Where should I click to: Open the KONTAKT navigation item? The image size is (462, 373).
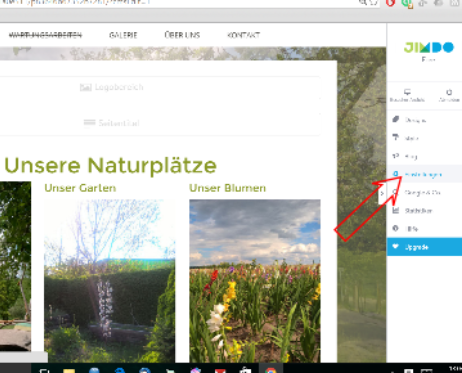point(243,35)
